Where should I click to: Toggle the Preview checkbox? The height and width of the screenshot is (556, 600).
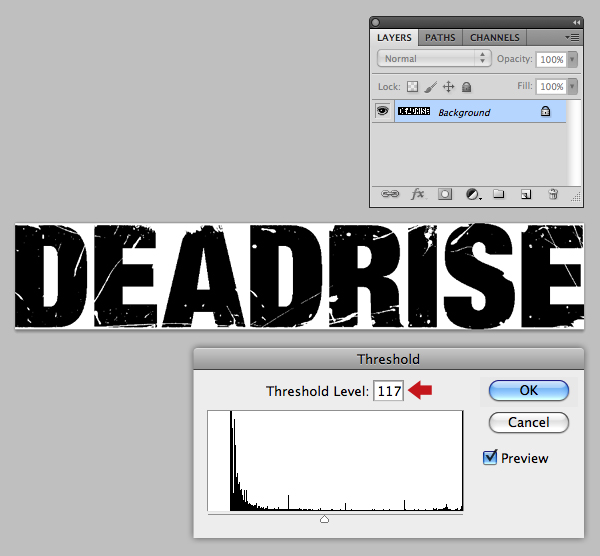pos(490,457)
